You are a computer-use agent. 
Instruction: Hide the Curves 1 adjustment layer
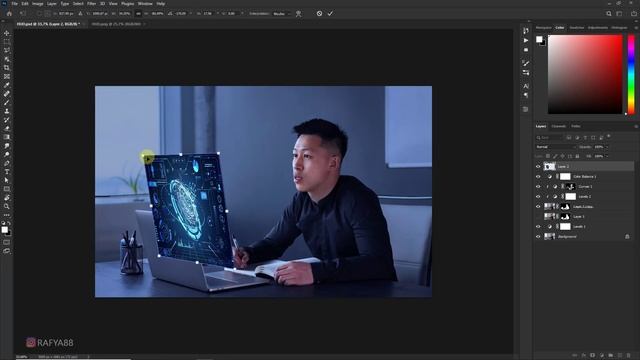click(x=538, y=187)
